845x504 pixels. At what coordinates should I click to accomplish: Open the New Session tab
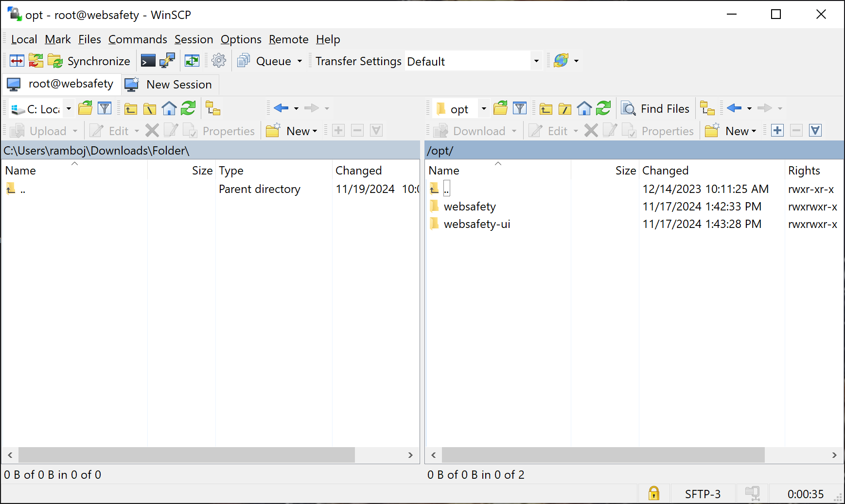[x=170, y=84]
